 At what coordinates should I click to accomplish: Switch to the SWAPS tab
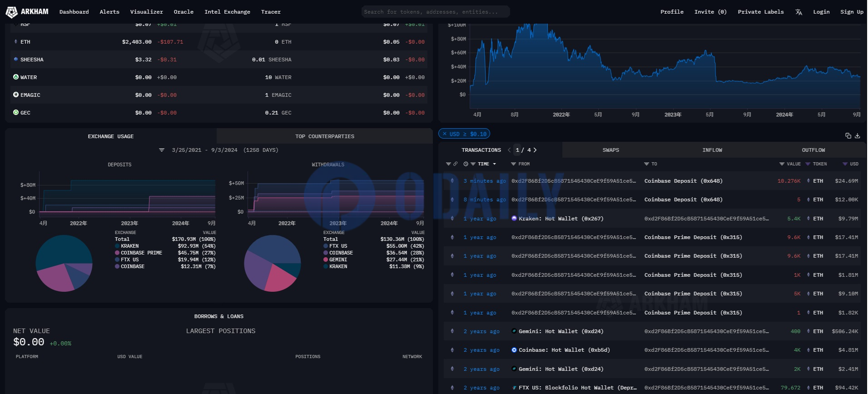coord(611,150)
